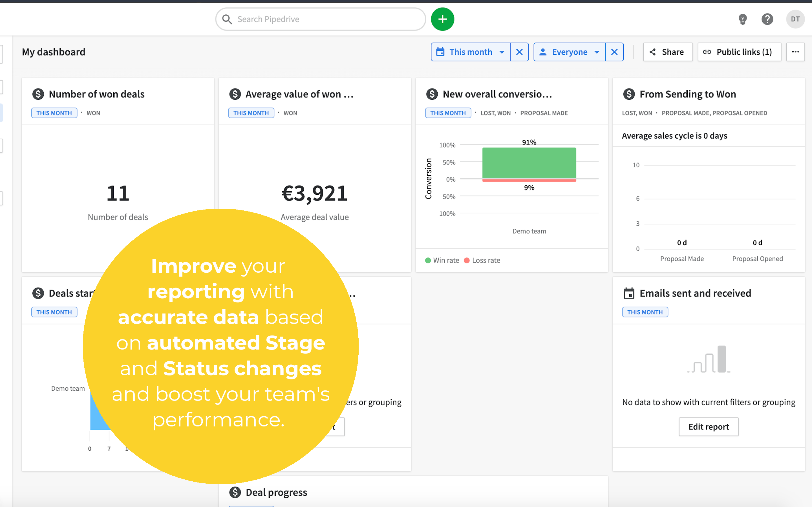Click the dollar icon beside Deal progress
The height and width of the screenshot is (507, 812).
[235, 492]
